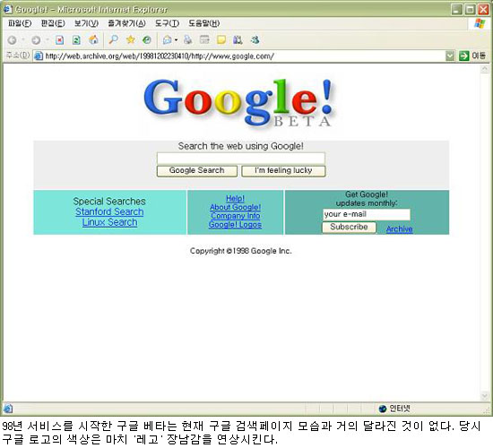Close the Internet Explorer window
Viewport: 493px width, 448px height.
pos(483,10)
